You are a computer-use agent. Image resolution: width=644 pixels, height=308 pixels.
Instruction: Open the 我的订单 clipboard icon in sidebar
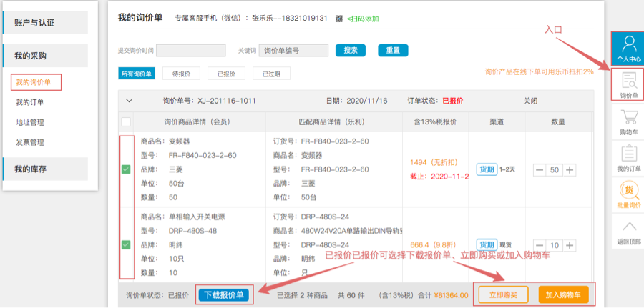point(628,159)
